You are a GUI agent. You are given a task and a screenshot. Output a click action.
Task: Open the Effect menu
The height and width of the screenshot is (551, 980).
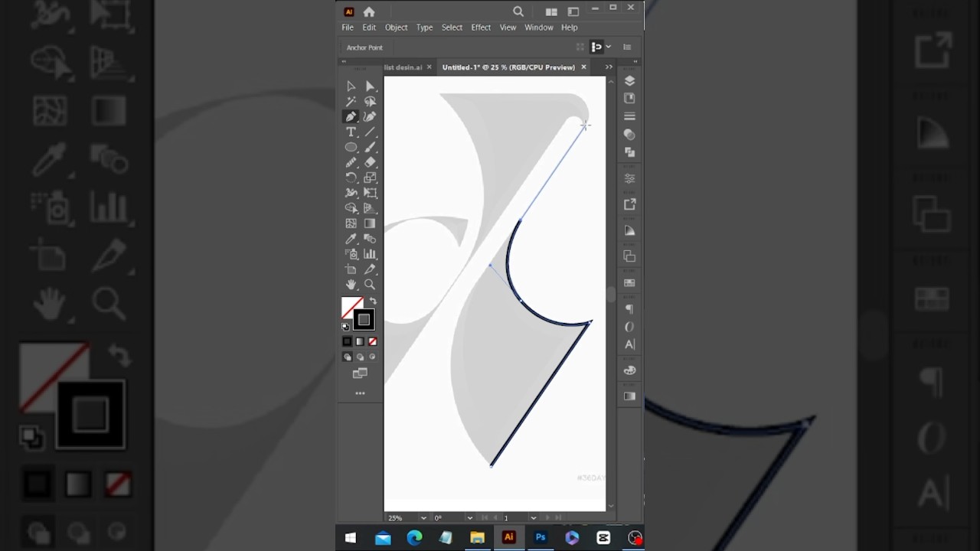pyautogui.click(x=481, y=28)
